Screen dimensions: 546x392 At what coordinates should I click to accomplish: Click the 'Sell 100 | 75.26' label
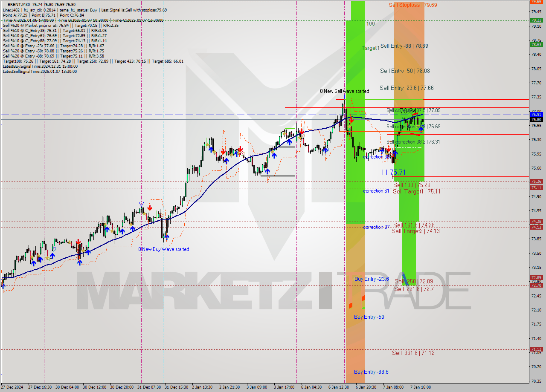[x=412, y=185]
